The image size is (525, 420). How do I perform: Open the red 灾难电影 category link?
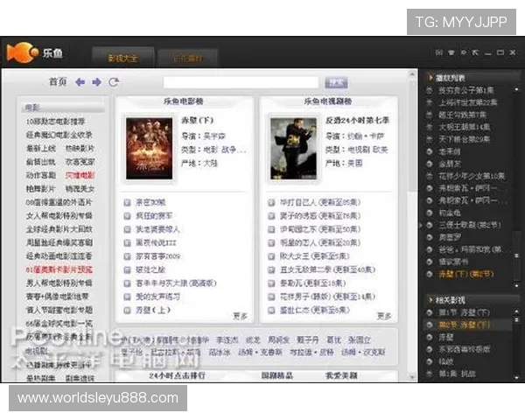click(80, 176)
